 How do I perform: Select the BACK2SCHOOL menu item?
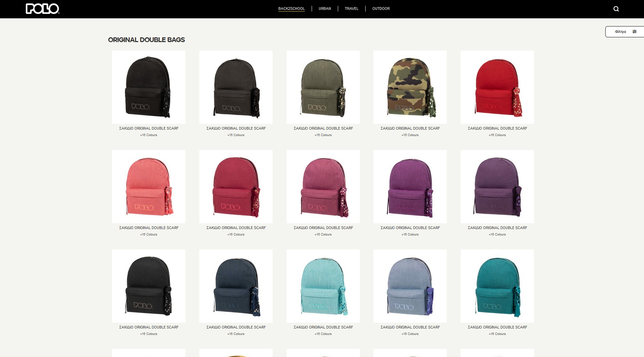pos(291,9)
